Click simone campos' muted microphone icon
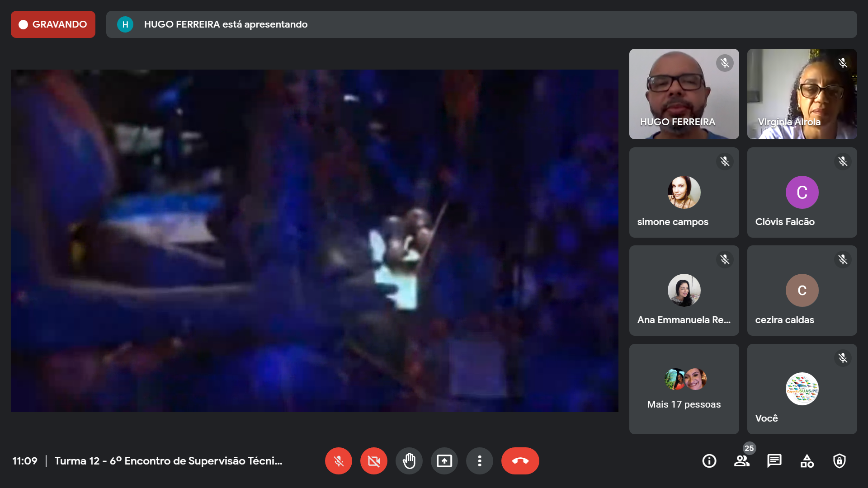The height and width of the screenshot is (488, 868). (x=725, y=161)
